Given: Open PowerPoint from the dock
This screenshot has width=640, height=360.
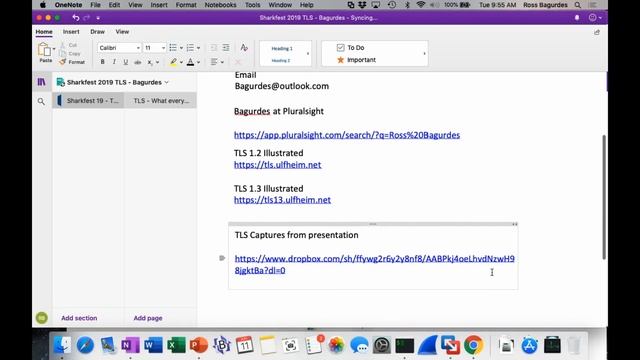Looking at the screenshot, I should [199, 345].
